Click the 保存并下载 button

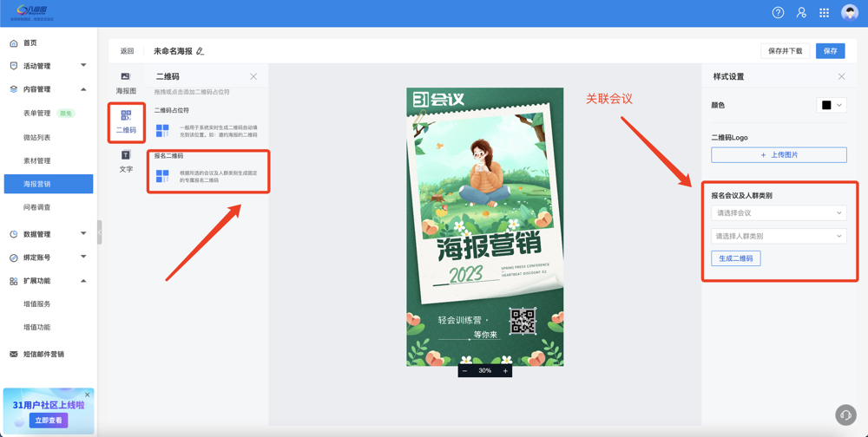pos(785,51)
